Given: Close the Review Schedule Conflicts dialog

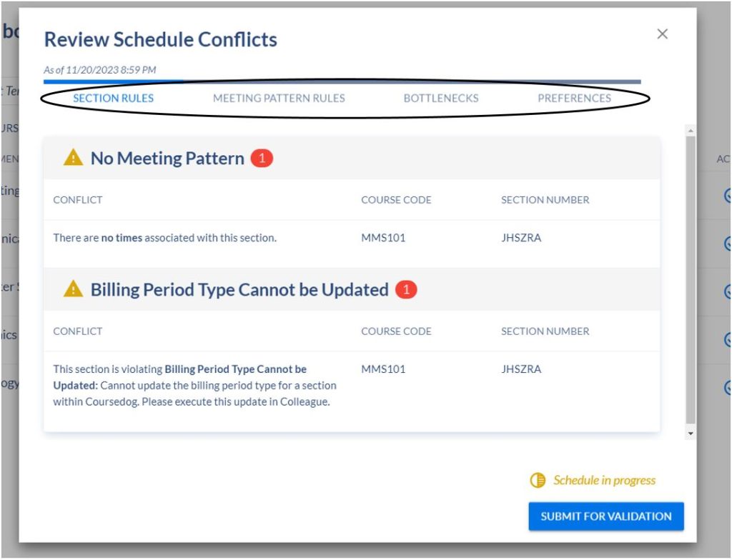Looking at the screenshot, I should (662, 34).
